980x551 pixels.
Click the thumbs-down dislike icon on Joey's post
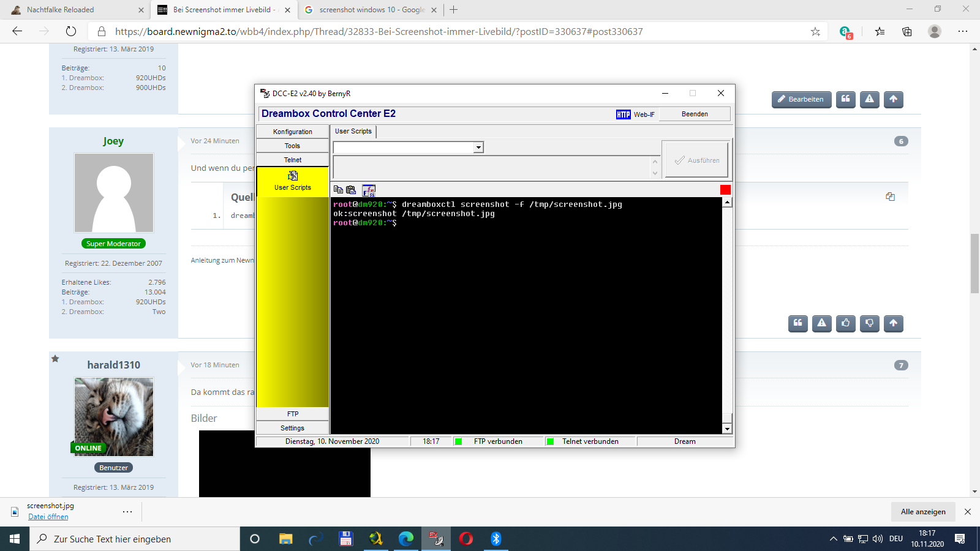click(x=869, y=323)
